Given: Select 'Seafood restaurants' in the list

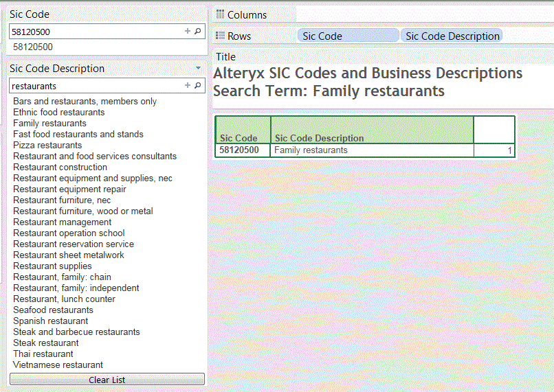Looking at the screenshot, I should [53, 310].
